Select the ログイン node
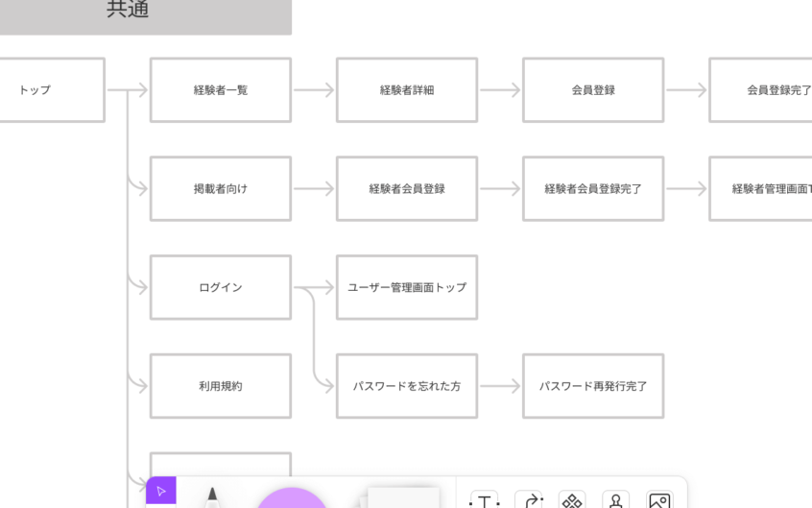 (220, 287)
